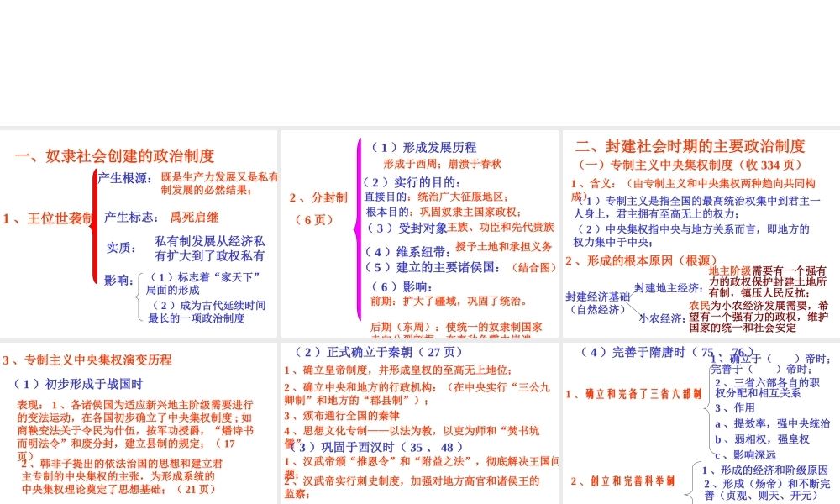The height and width of the screenshot is (504, 840).
Task: Click the label 产生根源:
Action: pyautogui.click(x=125, y=178)
